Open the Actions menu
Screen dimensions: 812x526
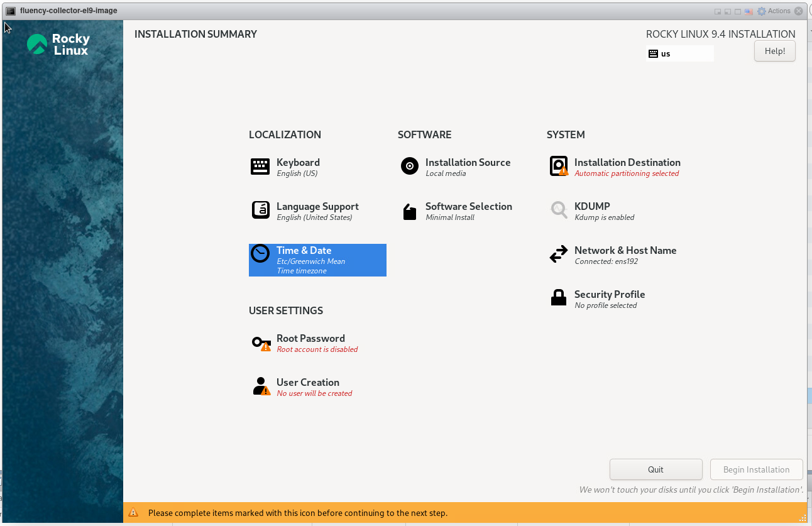point(774,11)
